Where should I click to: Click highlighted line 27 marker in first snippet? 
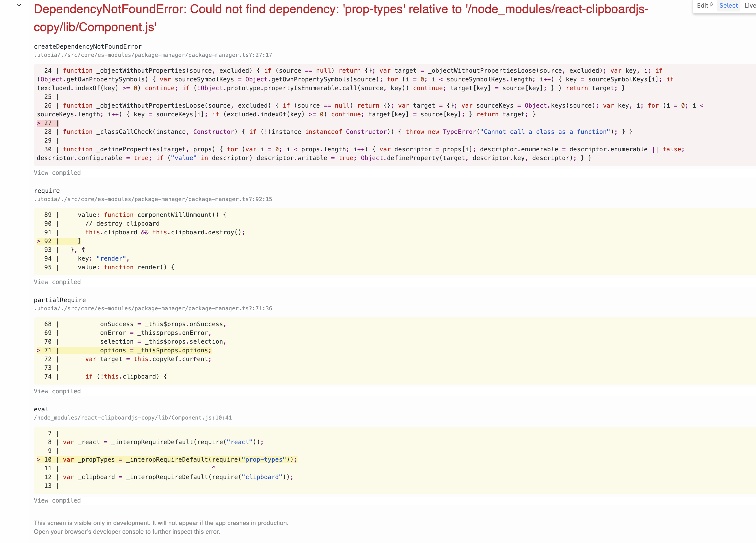[x=48, y=123]
